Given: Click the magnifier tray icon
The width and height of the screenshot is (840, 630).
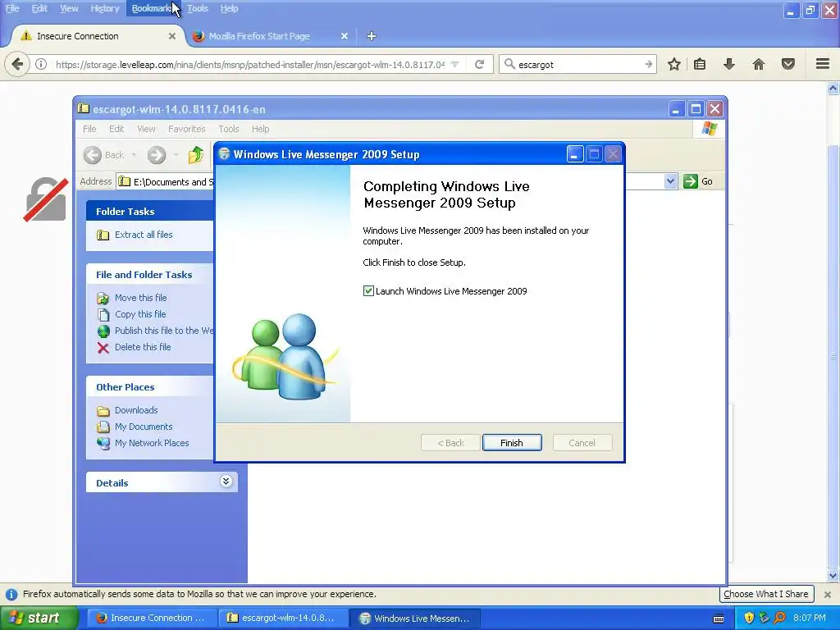Looking at the screenshot, I should pos(779,619).
